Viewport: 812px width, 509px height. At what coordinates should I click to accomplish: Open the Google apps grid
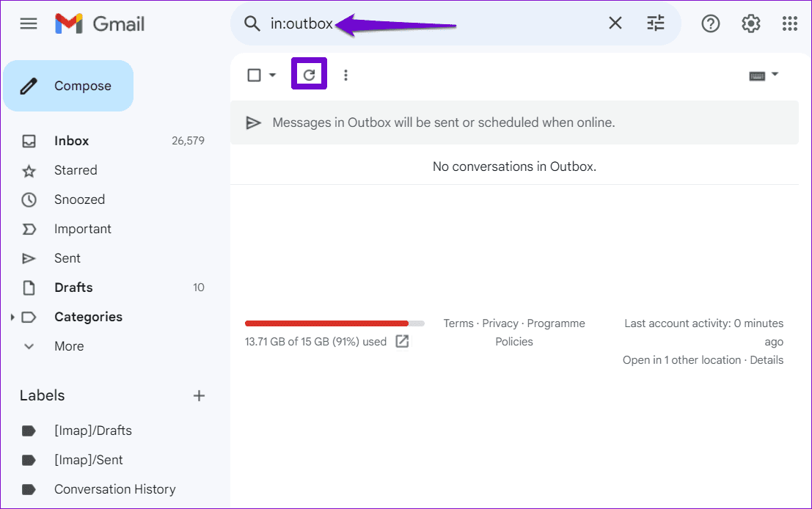[x=789, y=23]
